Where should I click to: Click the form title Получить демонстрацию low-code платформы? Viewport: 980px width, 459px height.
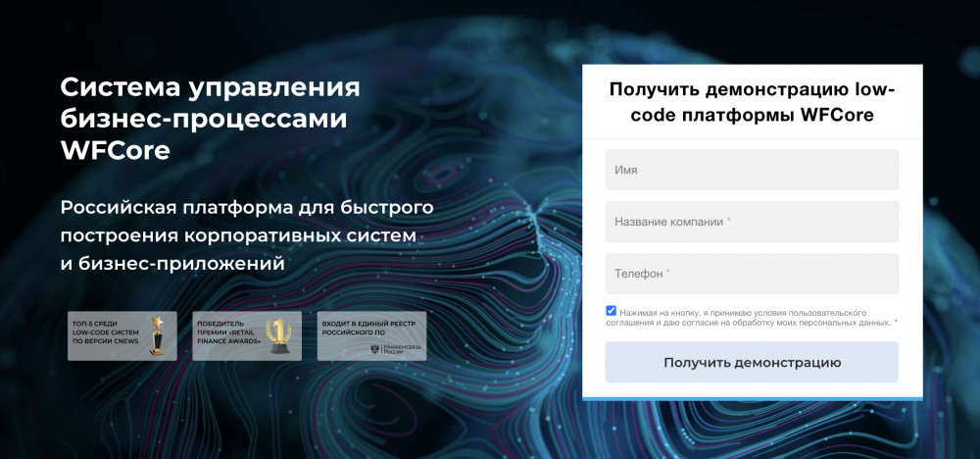click(x=752, y=102)
